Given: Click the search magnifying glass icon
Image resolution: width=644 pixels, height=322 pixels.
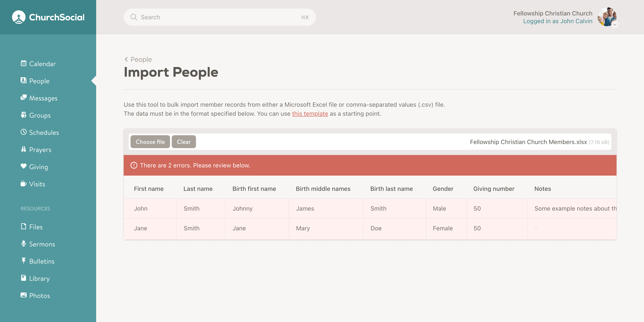Looking at the screenshot, I should [134, 17].
